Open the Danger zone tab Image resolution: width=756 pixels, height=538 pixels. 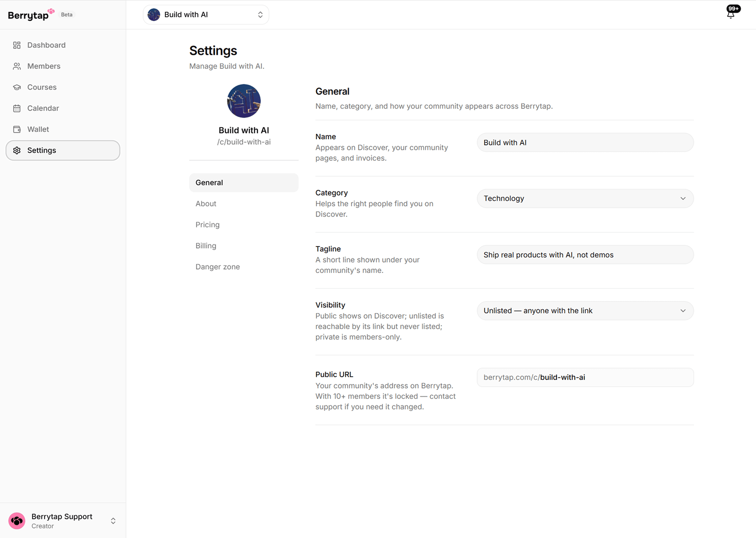pyautogui.click(x=244, y=267)
